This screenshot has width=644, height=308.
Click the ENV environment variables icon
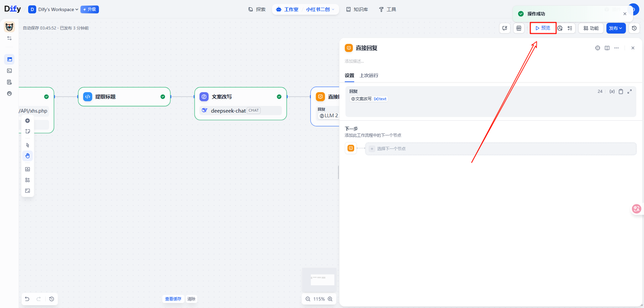click(519, 28)
